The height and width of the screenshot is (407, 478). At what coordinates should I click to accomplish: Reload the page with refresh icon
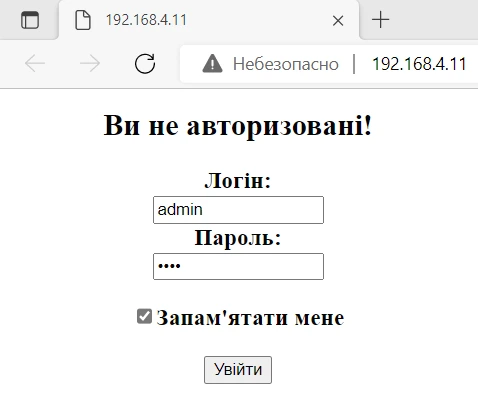tap(145, 63)
